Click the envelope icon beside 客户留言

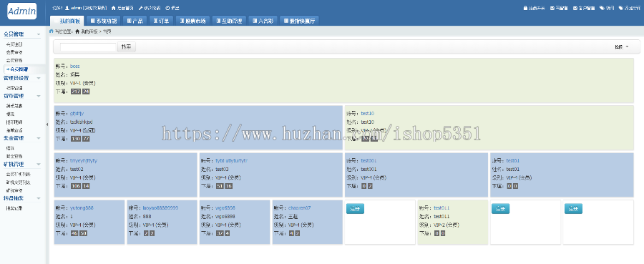[575, 8]
